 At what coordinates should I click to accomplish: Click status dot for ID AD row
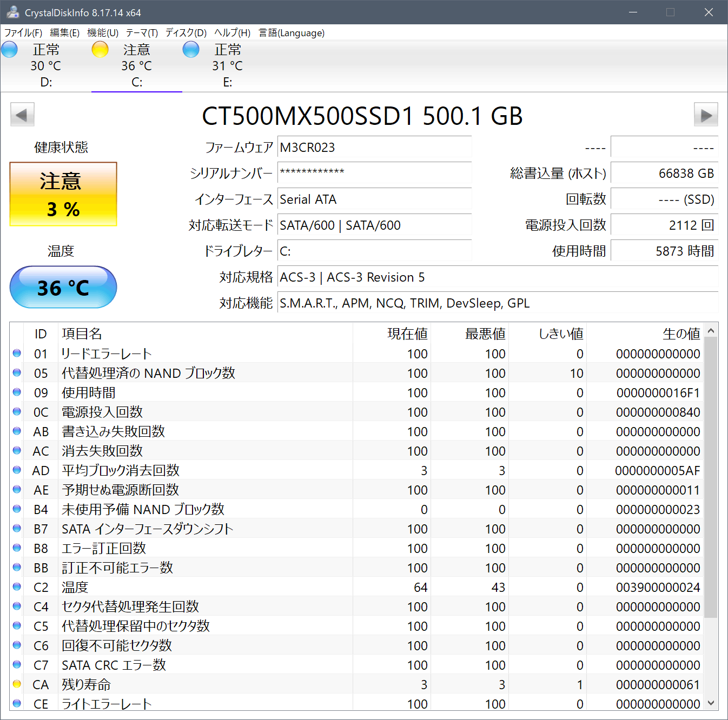click(x=17, y=470)
